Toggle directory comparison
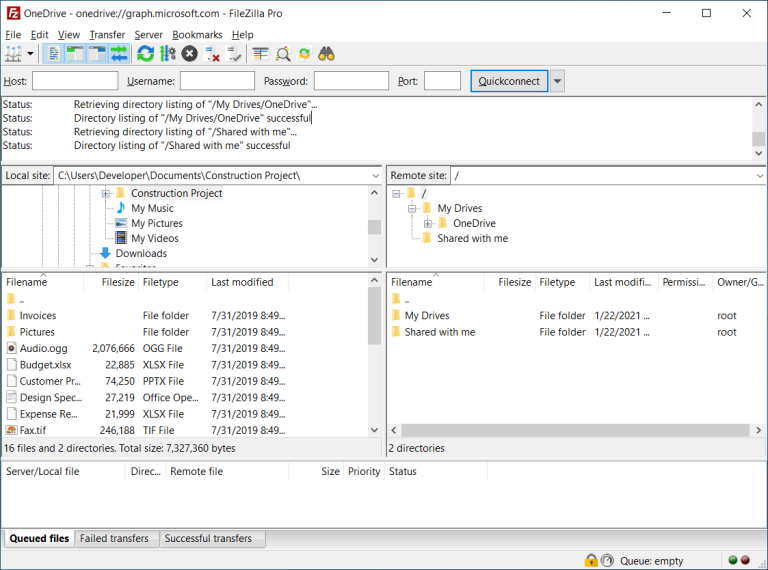 (283, 54)
